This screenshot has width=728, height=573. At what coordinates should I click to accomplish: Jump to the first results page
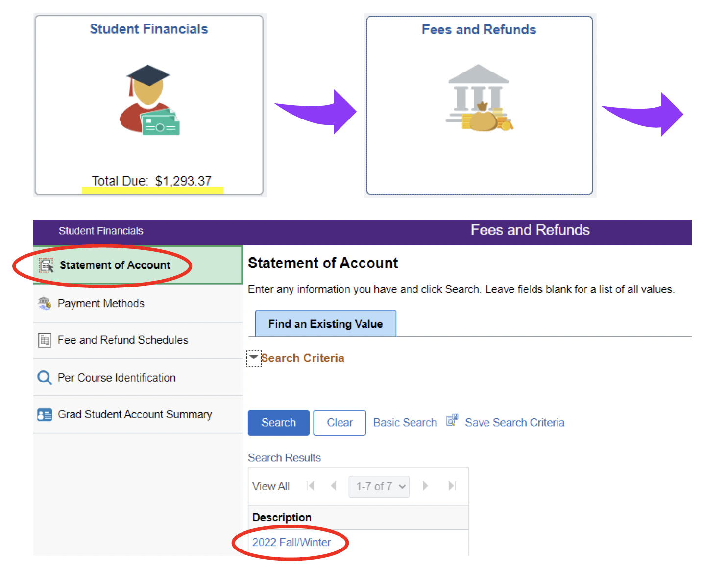click(310, 486)
